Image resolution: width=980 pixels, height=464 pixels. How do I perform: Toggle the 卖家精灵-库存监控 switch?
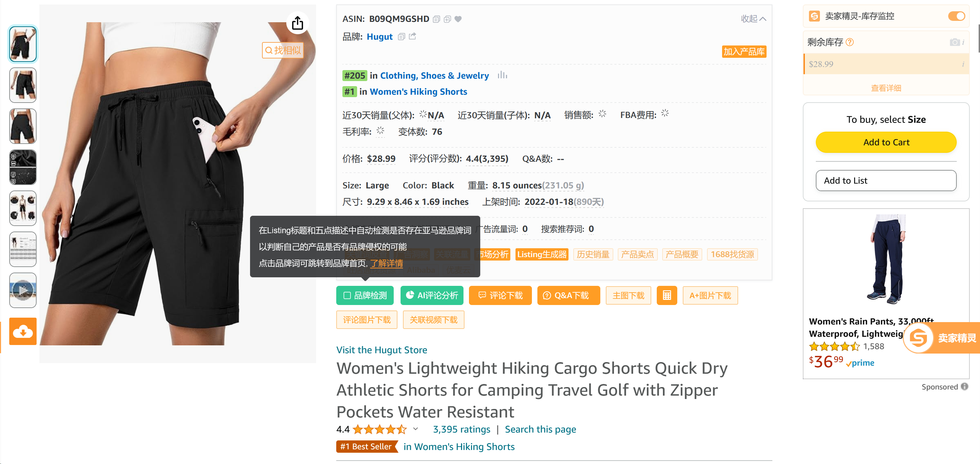coord(956,16)
